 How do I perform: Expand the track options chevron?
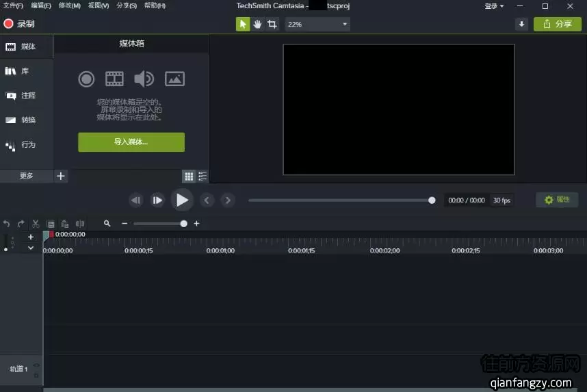coord(31,248)
